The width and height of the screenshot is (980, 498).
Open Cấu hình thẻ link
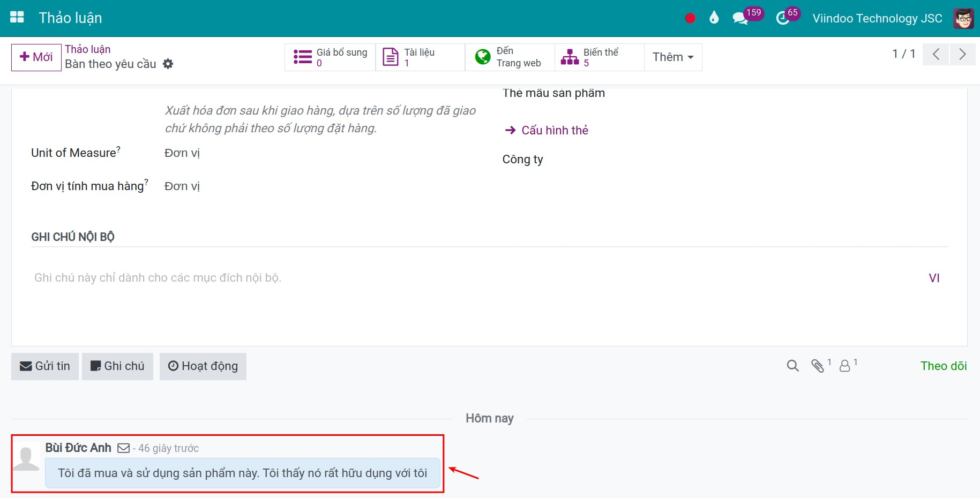pyautogui.click(x=547, y=130)
